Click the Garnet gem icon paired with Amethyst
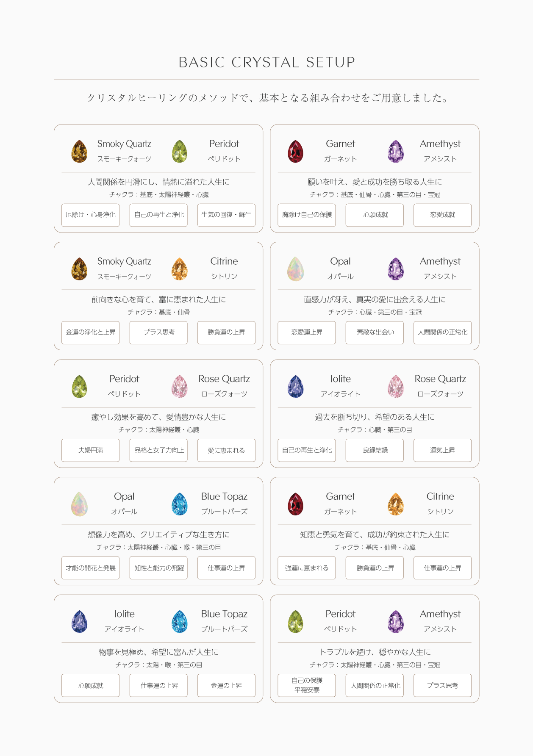 295,152
